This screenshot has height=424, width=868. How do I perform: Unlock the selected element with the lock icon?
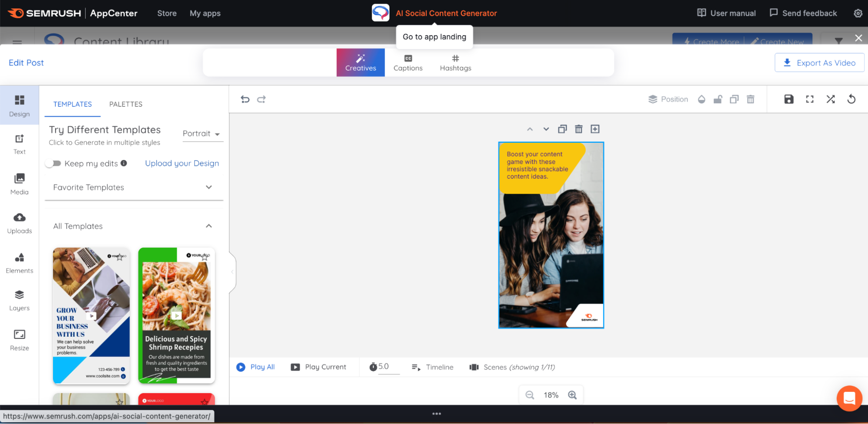tap(717, 99)
